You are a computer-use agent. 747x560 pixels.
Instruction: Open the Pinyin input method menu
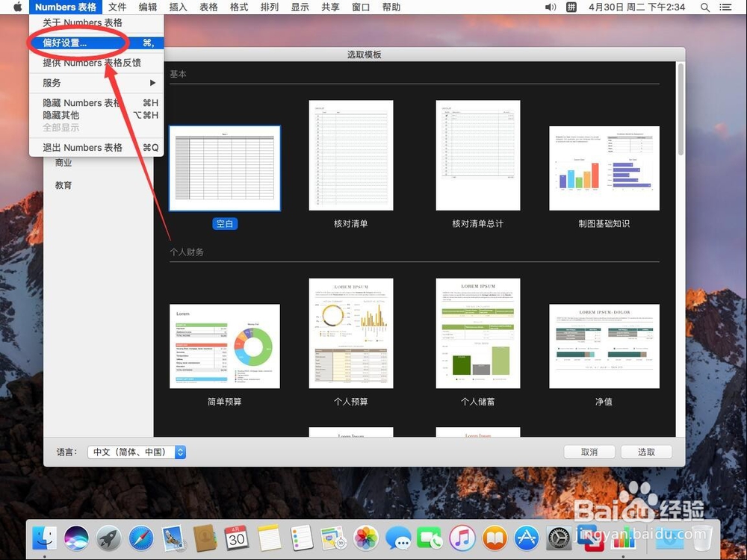(571, 7)
